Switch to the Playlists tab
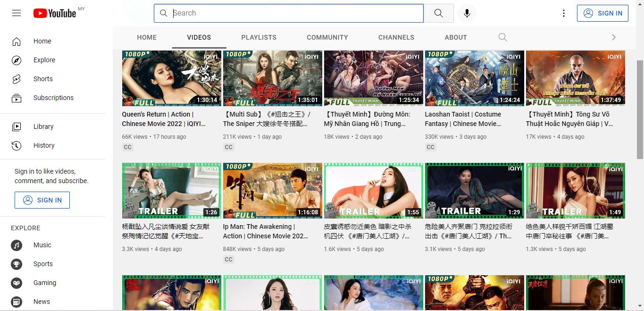Image resolution: width=644 pixels, height=311 pixels. [259, 37]
